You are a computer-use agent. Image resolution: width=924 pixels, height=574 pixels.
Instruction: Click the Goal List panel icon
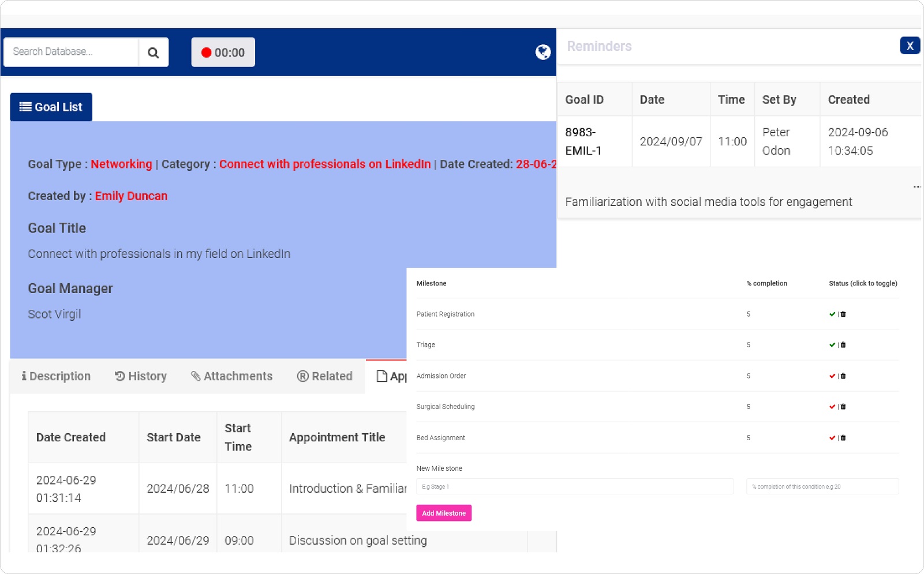(x=24, y=106)
